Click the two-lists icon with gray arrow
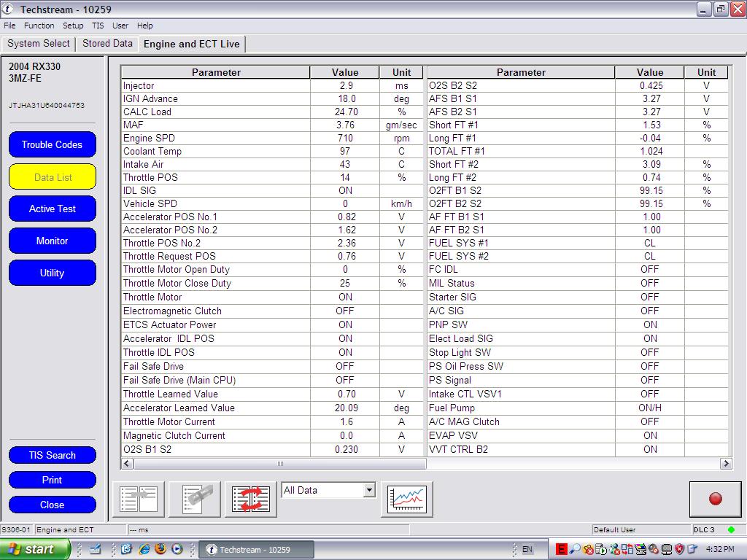 139,499
